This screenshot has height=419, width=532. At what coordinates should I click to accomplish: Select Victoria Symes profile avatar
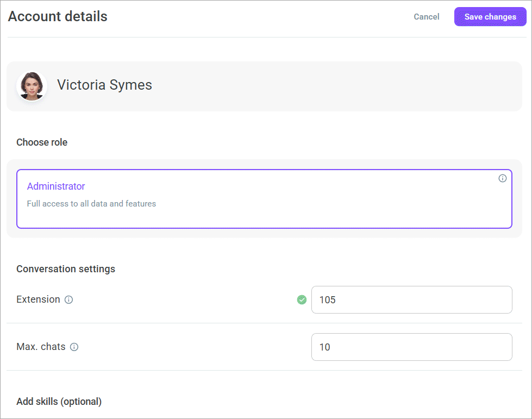tap(32, 86)
